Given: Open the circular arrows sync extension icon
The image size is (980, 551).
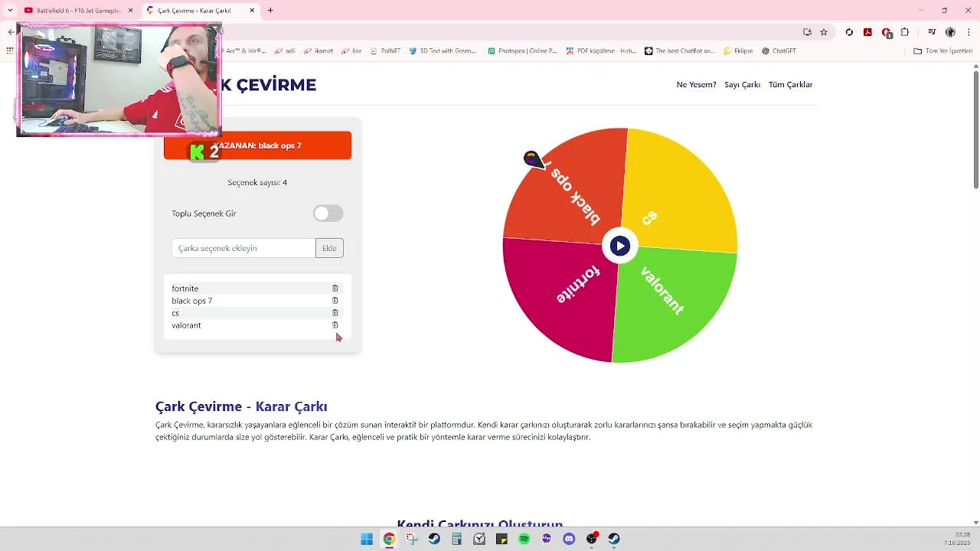Looking at the screenshot, I should tap(849, 32).
